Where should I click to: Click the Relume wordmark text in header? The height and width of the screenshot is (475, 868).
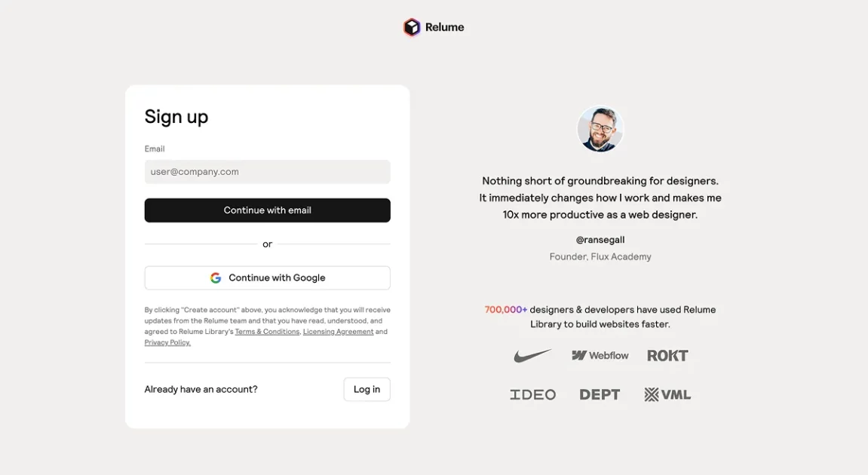point(444,28)
